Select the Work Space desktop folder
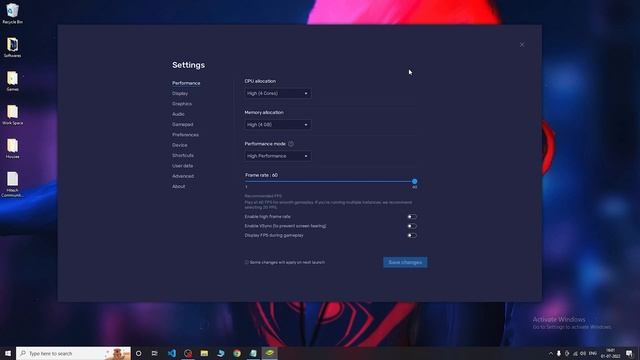 point(12,115)
